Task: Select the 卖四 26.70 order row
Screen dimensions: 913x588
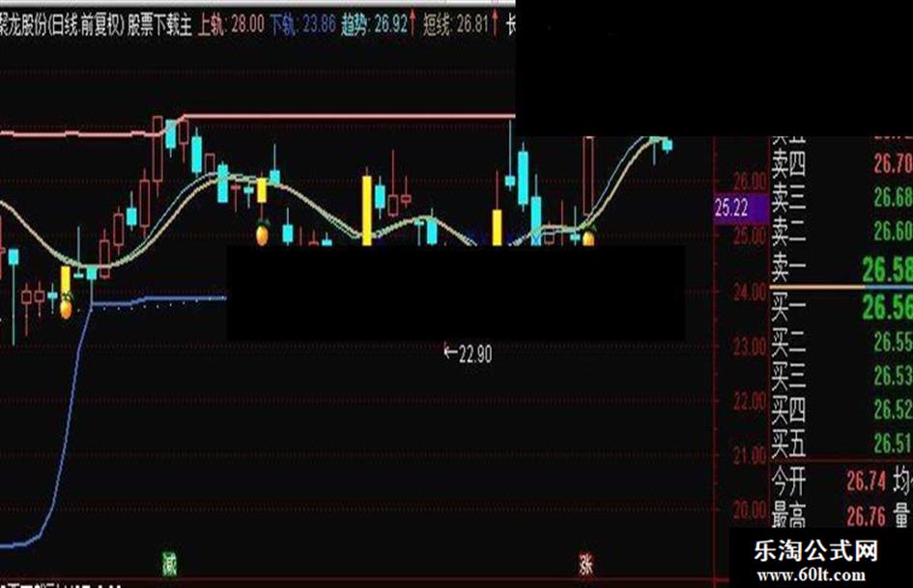Action: point(842,164)
